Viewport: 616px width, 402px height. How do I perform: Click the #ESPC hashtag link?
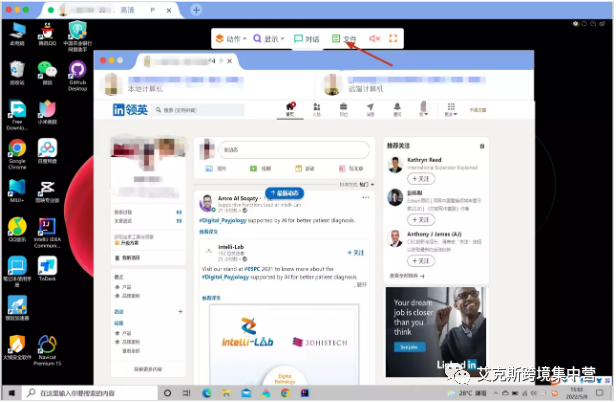[252, 269]
